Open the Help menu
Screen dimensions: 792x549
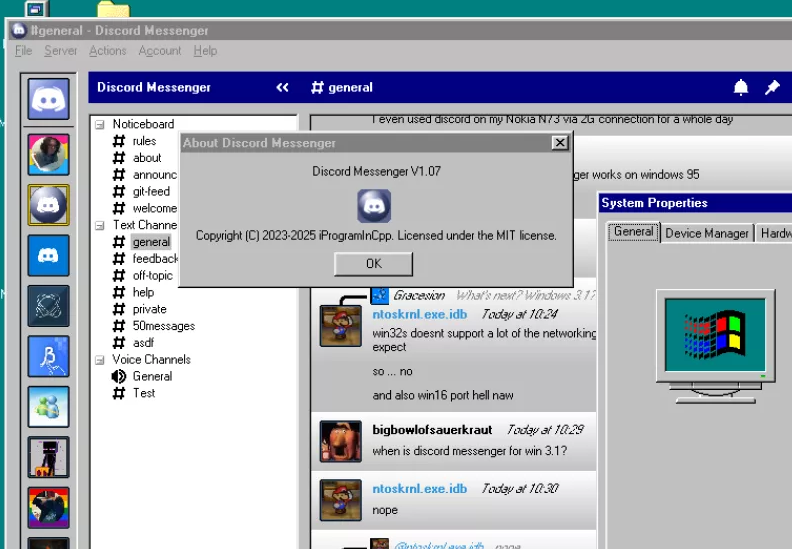205,51
